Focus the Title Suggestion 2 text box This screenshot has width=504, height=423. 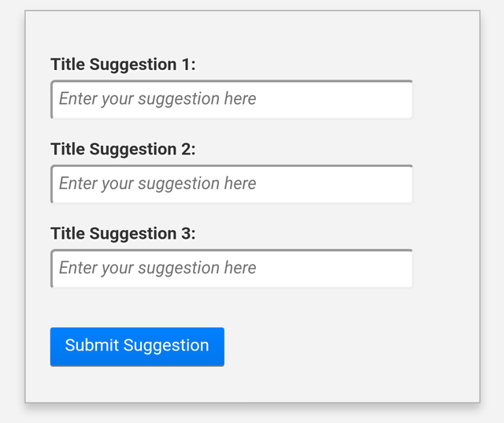[x=232, y=184]
